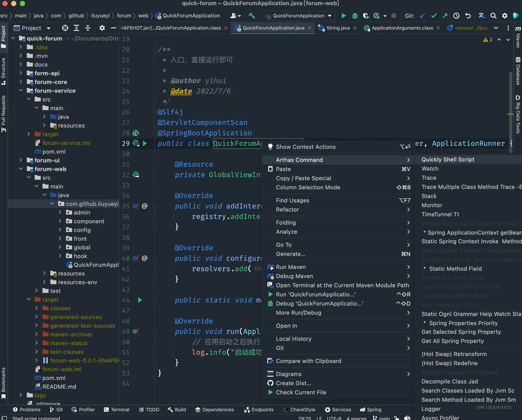
Task: Toggle the Terminal tool window
Action: pos(117,410)
